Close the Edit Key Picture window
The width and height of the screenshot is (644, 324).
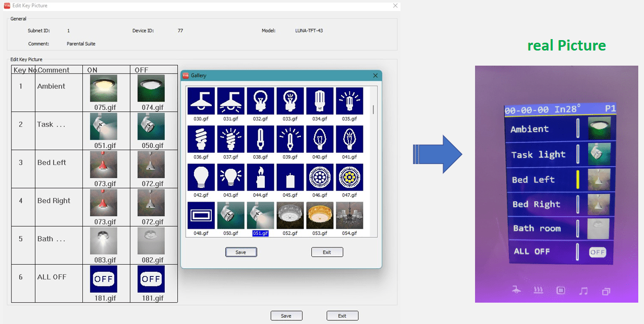(x=395, y=5)
